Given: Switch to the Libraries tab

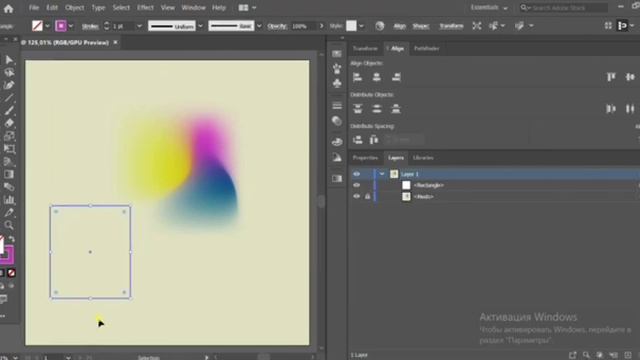Looking at the screenshot, I should (423, 158).
